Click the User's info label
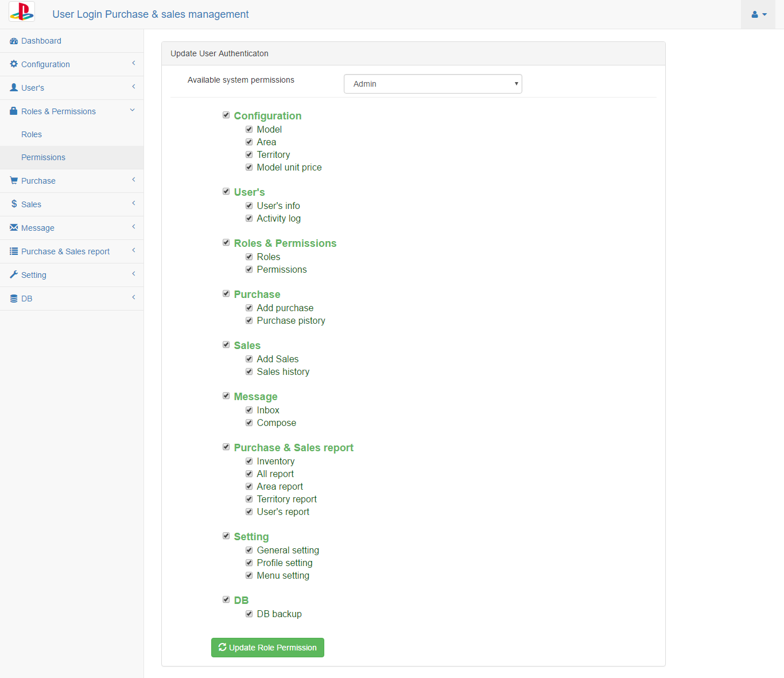 (x=278, y=206)
